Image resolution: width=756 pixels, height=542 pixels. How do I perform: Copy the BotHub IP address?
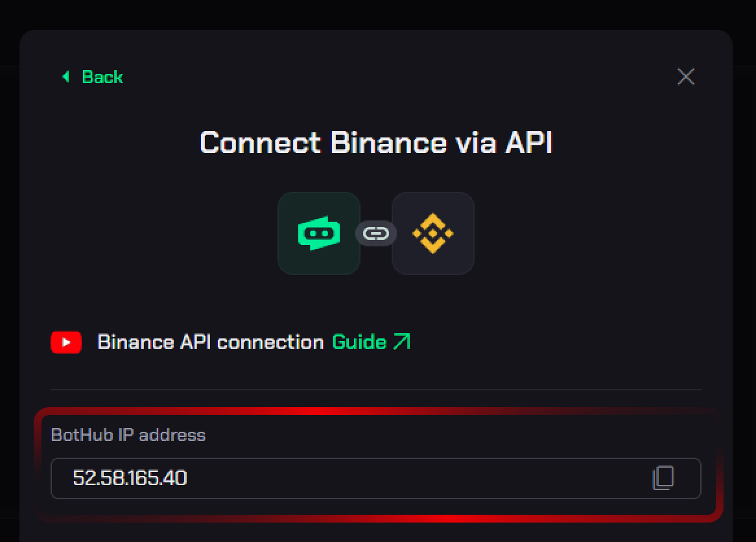(663, 478)
